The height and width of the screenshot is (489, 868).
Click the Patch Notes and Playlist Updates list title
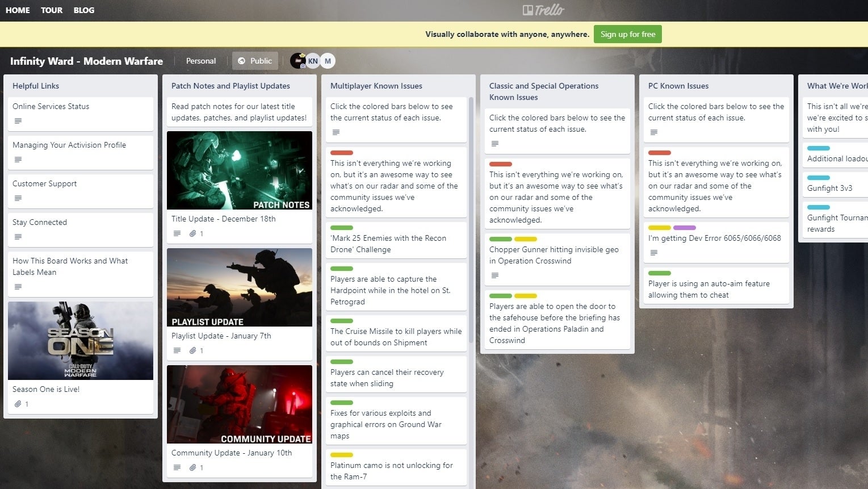230,86
